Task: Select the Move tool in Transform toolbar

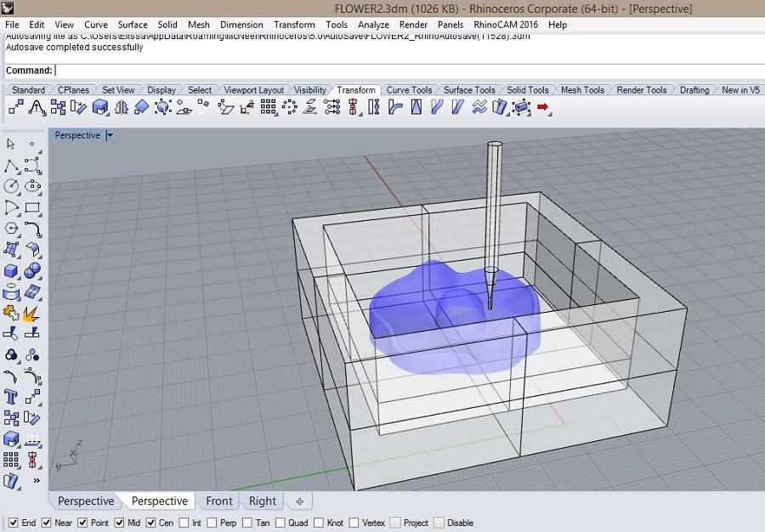Action: tap(15, 107)
